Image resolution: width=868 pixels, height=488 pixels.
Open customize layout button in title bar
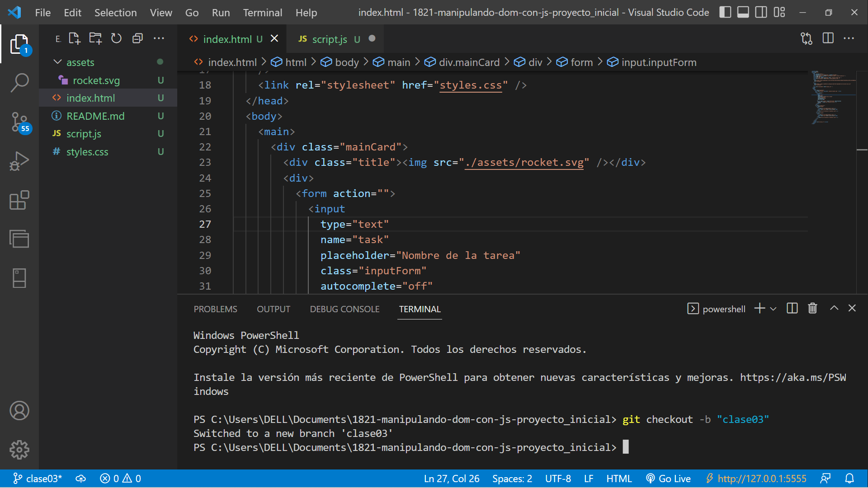point(779,12)
